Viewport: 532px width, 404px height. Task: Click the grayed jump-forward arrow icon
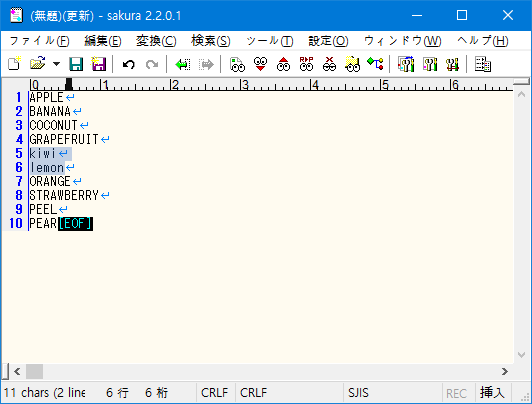[206, 64]
